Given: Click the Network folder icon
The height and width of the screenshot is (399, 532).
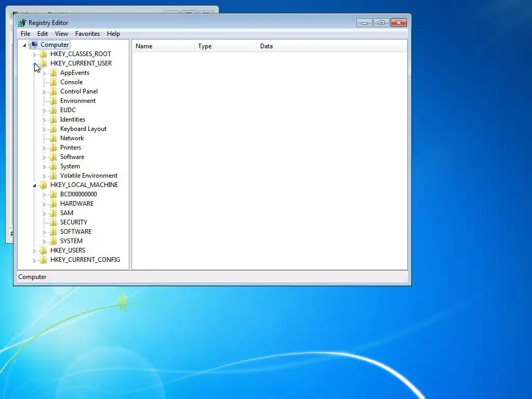Looking at the screenshot, I should (54, 138).
